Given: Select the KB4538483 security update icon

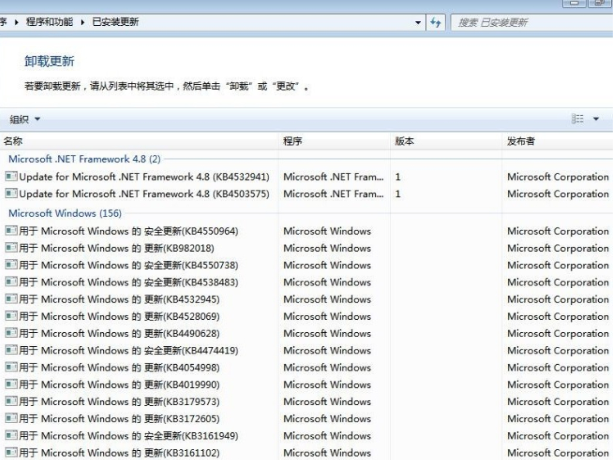Looking at the screenshot, I should (x=11, y=282).
